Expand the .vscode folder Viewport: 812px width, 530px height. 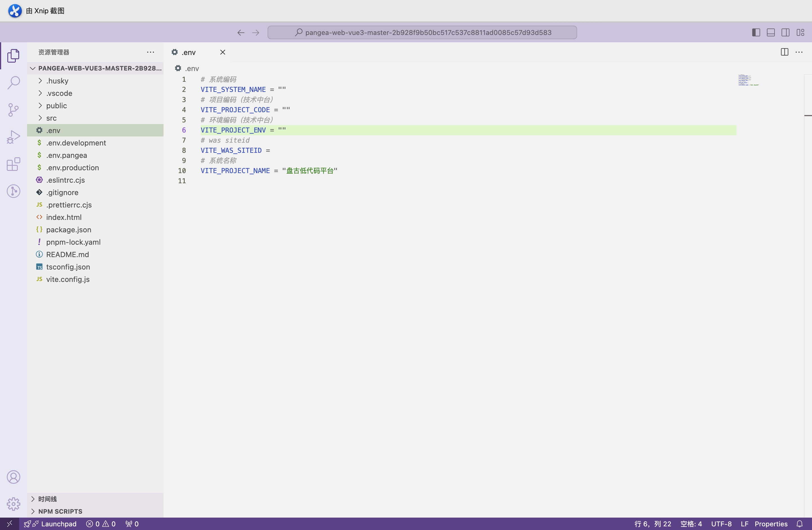95,93
